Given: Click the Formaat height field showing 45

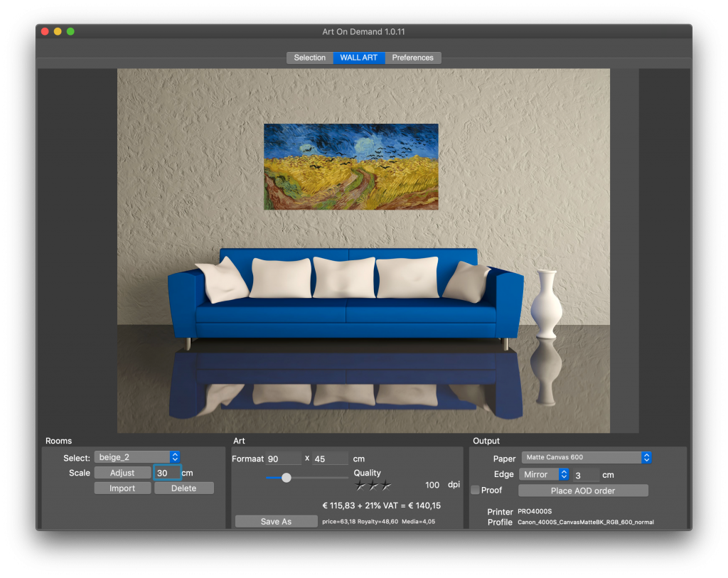Looking at the screenshot, I should [x=330, y=459].
